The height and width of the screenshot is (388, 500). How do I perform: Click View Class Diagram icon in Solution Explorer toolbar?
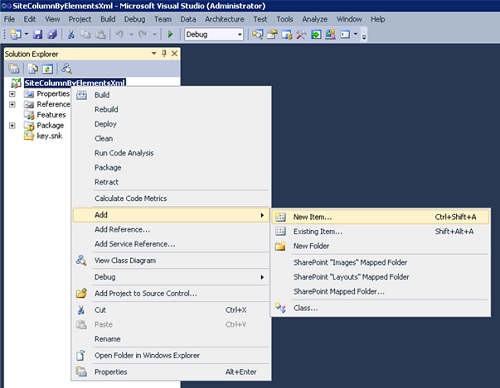coord(66,69)
